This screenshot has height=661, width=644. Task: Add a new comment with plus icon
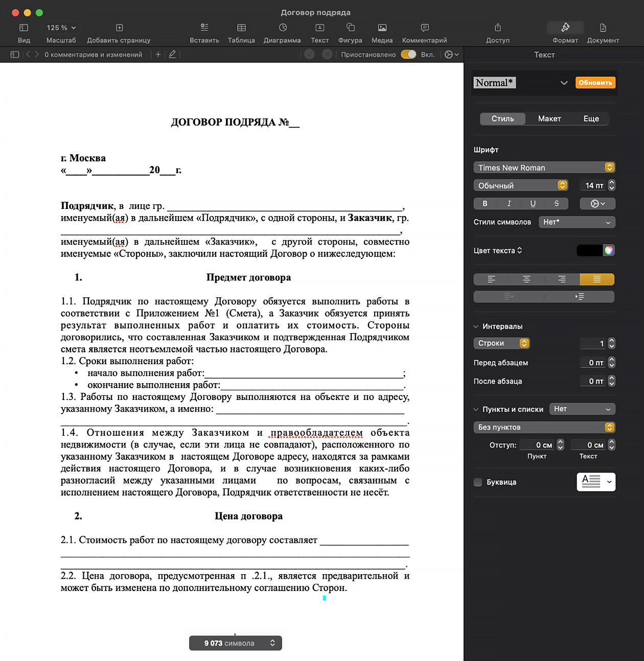(158, 55)
